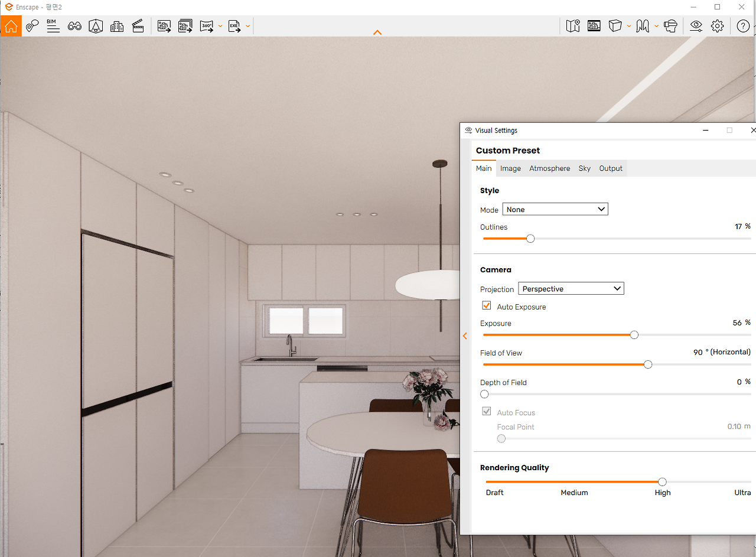Open the Style Mode dropdown

pos(555,209)
